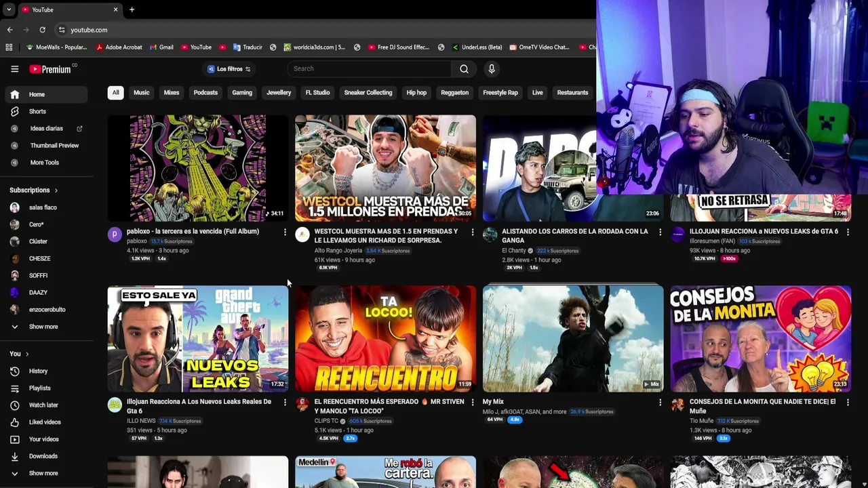Open the Adobe Acrobat bookmark

(x=119, y=47)
